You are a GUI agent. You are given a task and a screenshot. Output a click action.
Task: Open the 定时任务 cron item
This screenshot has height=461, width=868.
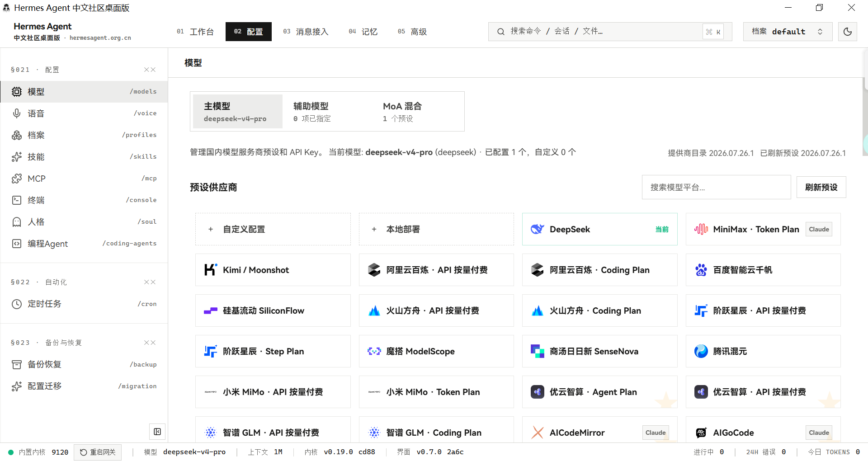click(x=84, y=304)
